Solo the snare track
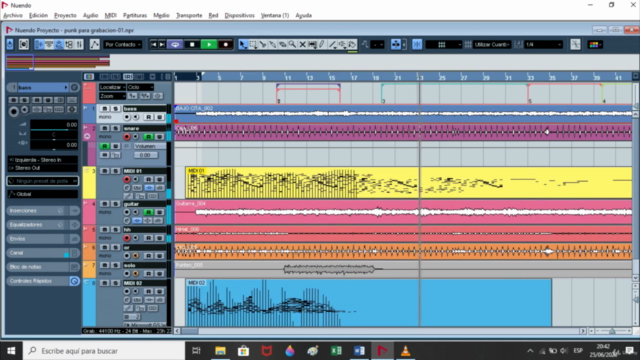 (116, 128)
